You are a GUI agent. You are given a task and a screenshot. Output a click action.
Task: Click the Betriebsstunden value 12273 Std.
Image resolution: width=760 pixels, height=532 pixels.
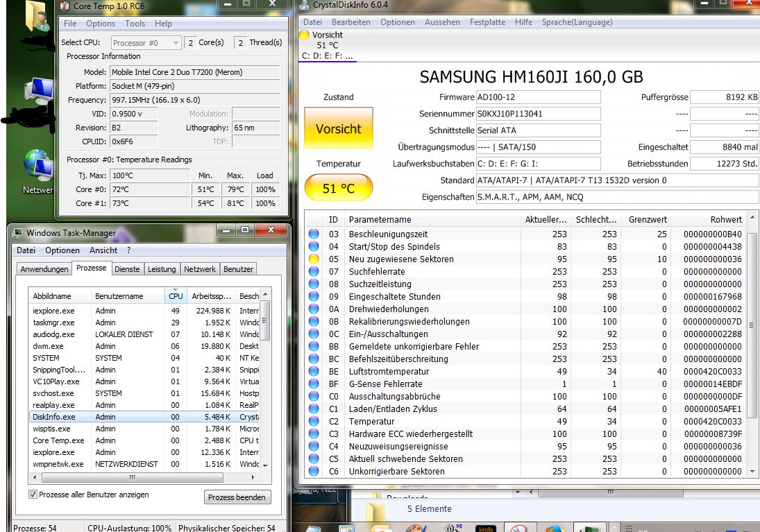point(724,164)
